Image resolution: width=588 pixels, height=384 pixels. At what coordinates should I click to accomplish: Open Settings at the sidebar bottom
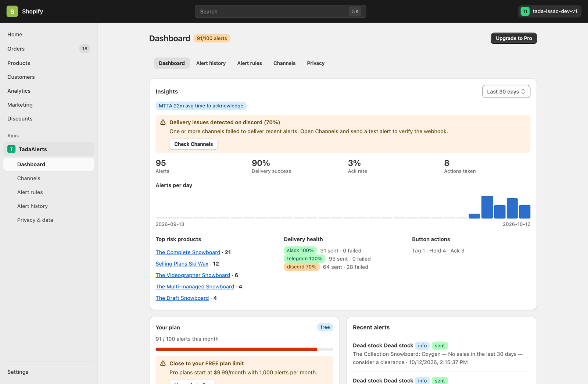click(x=49, y=372)
